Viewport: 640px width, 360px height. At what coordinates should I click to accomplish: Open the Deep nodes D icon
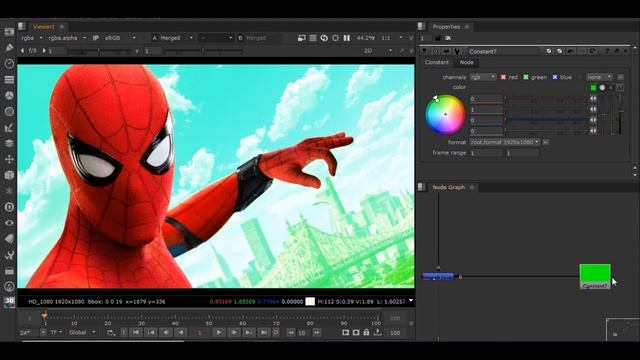click(9, 207)
